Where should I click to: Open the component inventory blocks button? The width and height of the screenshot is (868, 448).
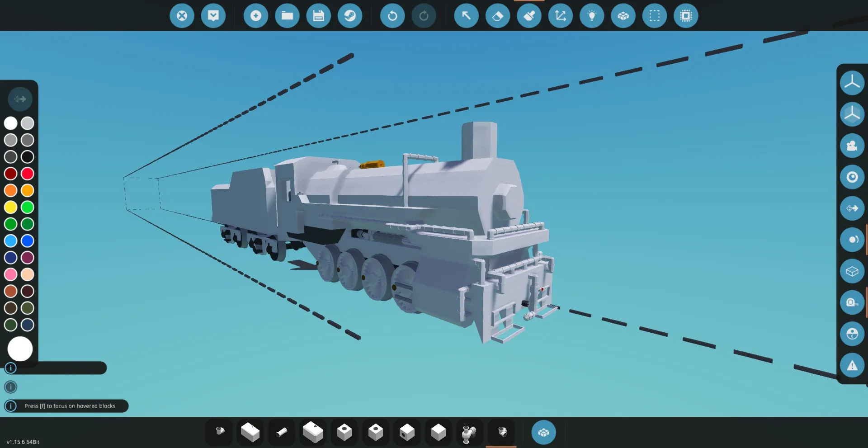pos(543,433)
